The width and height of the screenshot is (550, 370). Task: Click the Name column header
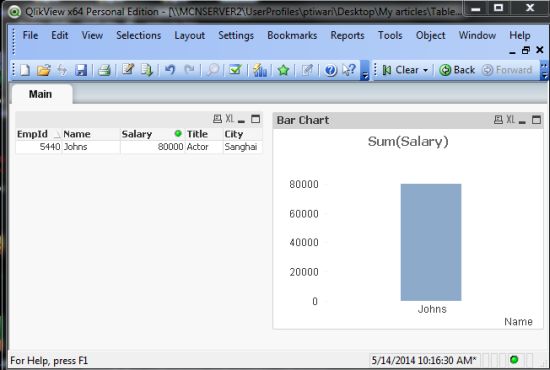tap(91, 134)
